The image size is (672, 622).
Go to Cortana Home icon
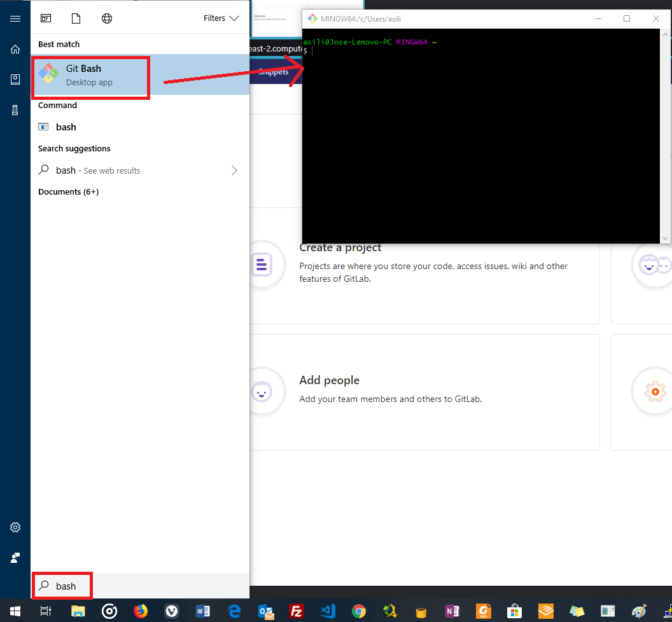point(15,49)
